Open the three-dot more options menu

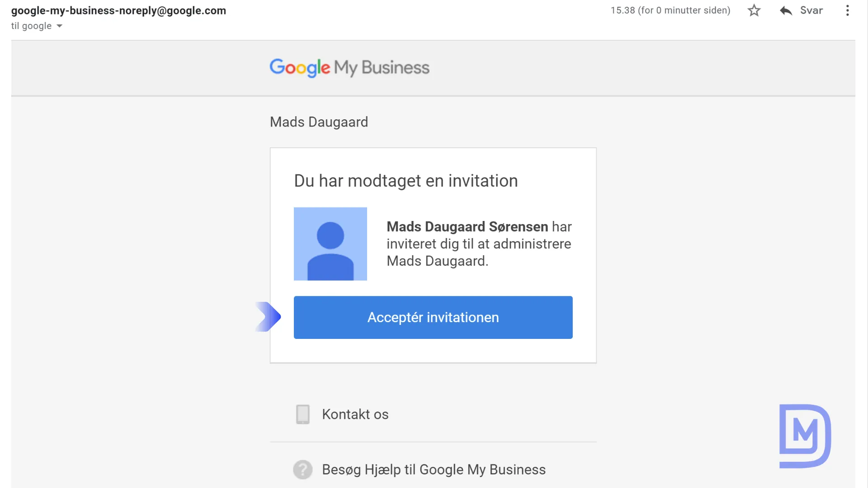point(848,10)
